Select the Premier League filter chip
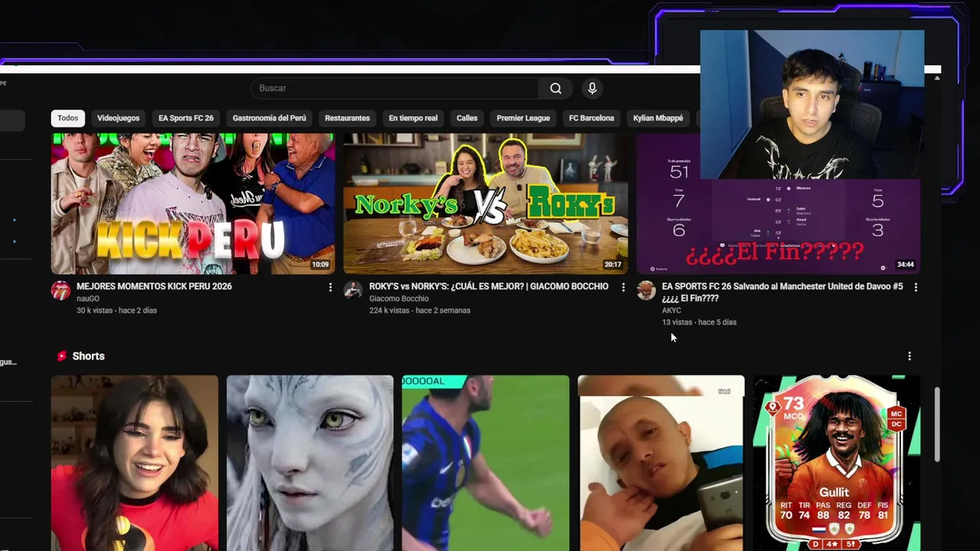The width and height of the screenshot is (980, 551). [523, 118]
